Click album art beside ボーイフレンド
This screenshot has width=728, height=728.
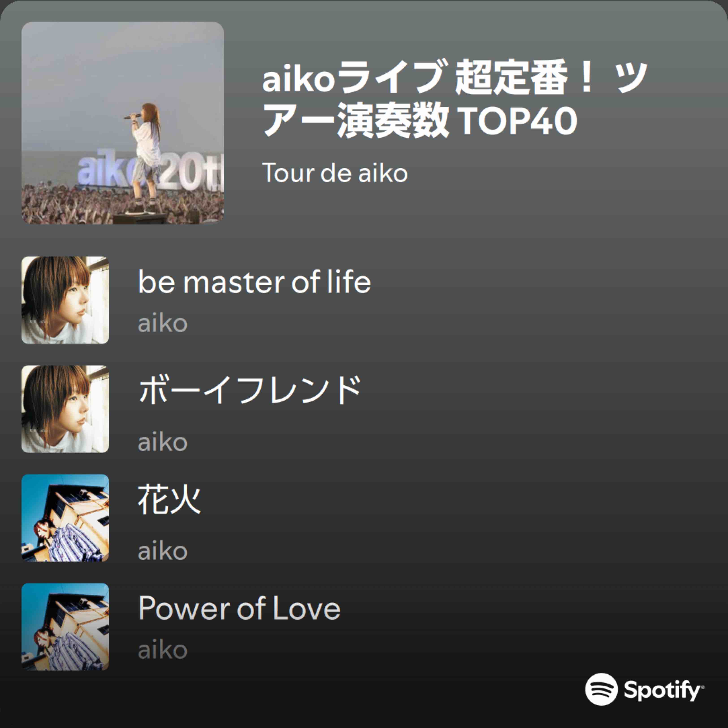click(x=65, y=409)
